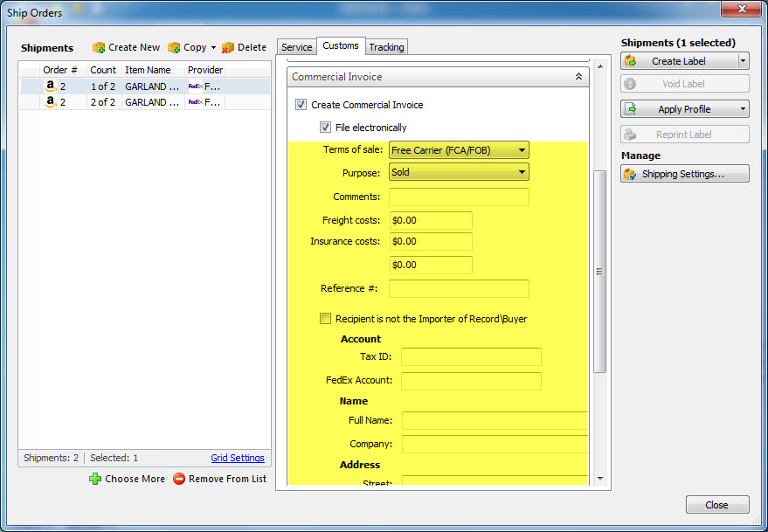The height and width of the screenshot is (532, 768).
Task: Switch to the Tracking tab
Action: tap(386, 47)
